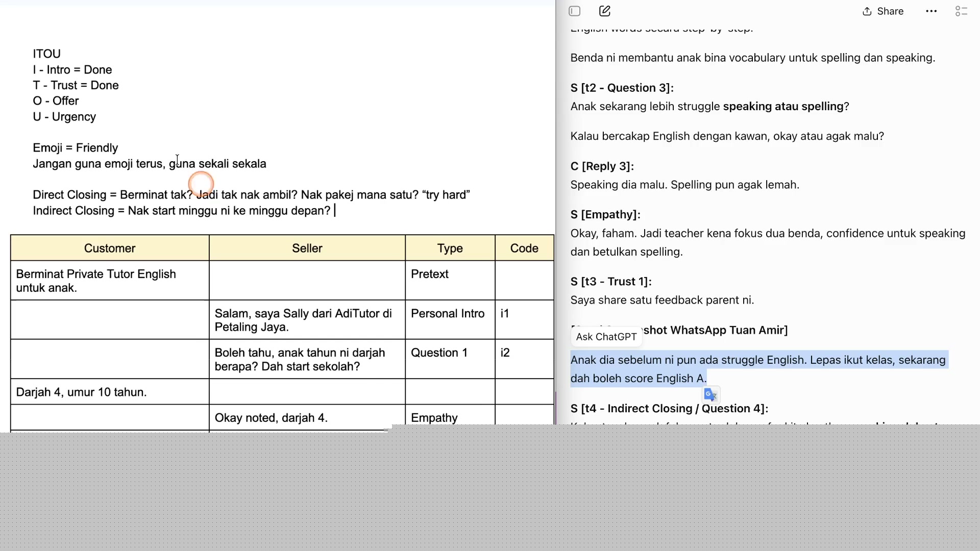
Task: Click the 'T - Trust = Done' line
Action: [x=76, y=85]
